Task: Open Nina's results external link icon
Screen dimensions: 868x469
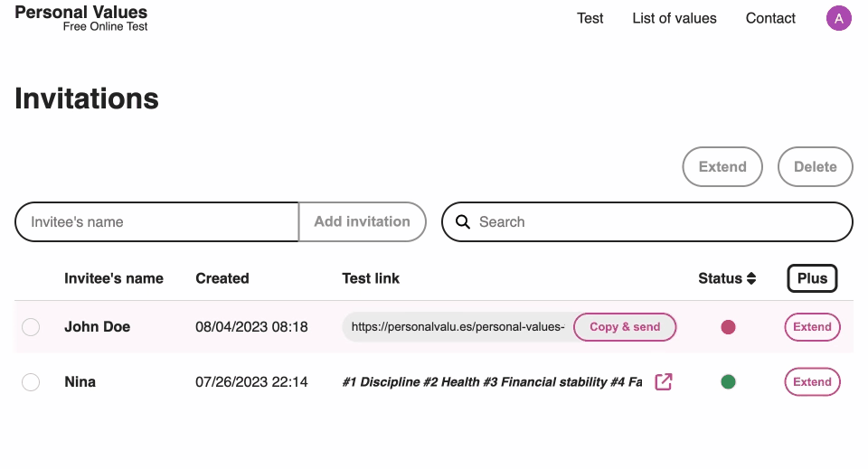Action: pos(664,382)
